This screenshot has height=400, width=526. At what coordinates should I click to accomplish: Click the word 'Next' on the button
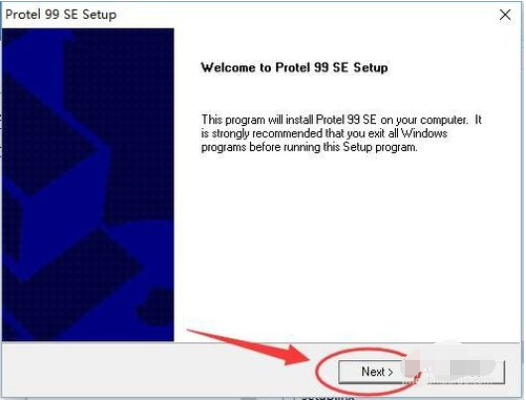(373, 372)
